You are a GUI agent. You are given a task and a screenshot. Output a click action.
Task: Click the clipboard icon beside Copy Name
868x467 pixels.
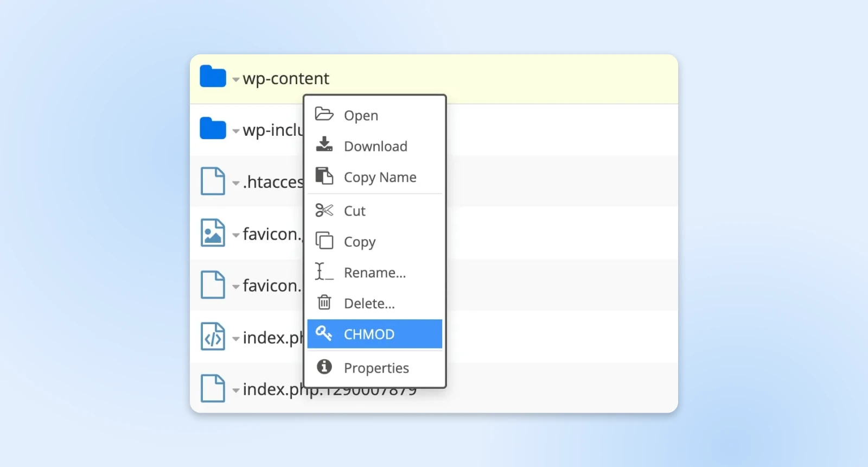pos(324,175)
